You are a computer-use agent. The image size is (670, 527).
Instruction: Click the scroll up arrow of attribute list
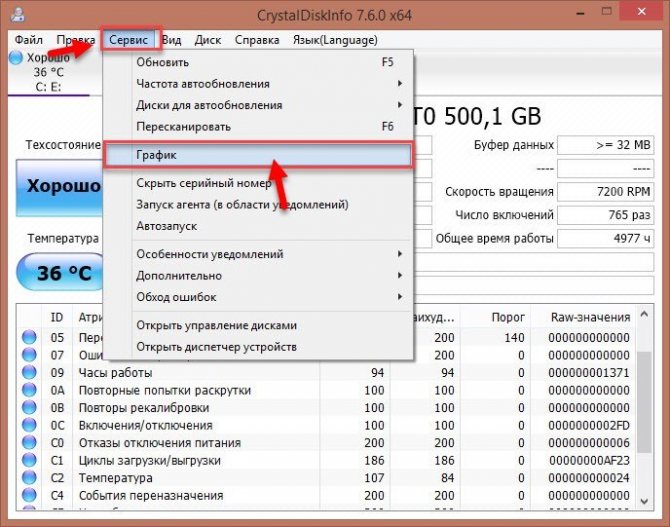click(x=644, y=315)
